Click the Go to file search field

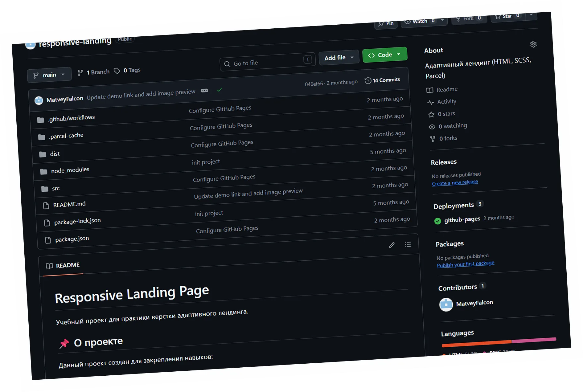pyautogui.click(x=267, y=61)
